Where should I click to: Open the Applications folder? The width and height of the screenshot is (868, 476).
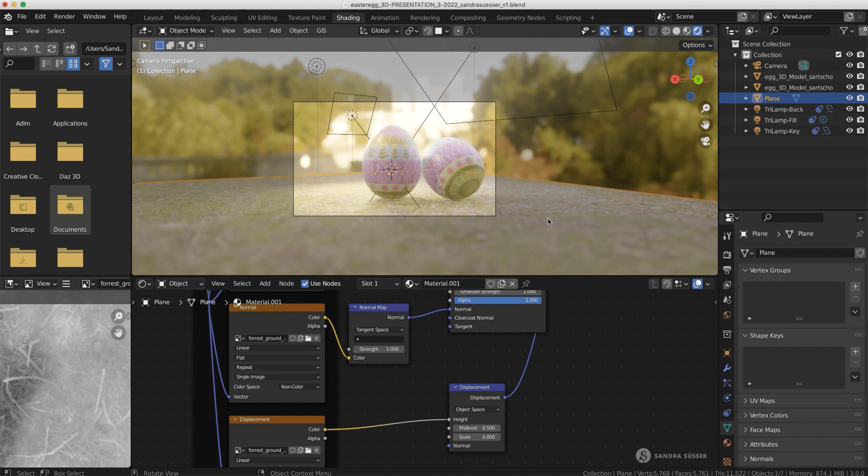[70, 107]
